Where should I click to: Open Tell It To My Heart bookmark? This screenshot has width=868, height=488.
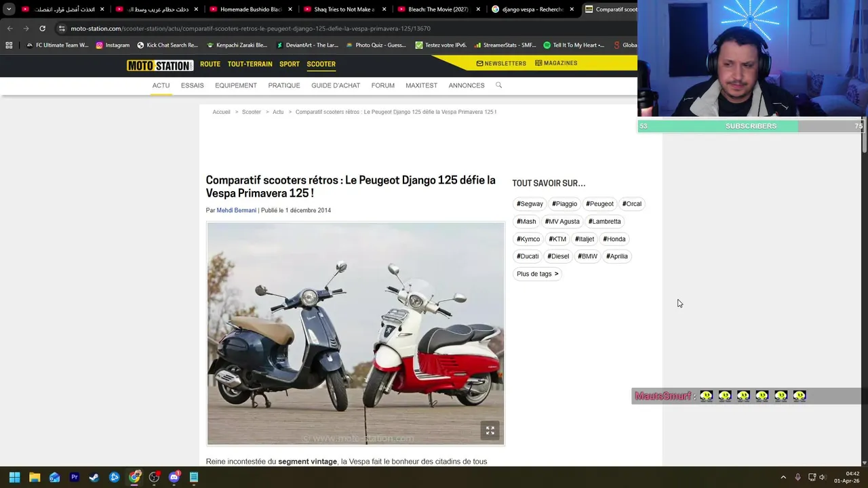574,45
